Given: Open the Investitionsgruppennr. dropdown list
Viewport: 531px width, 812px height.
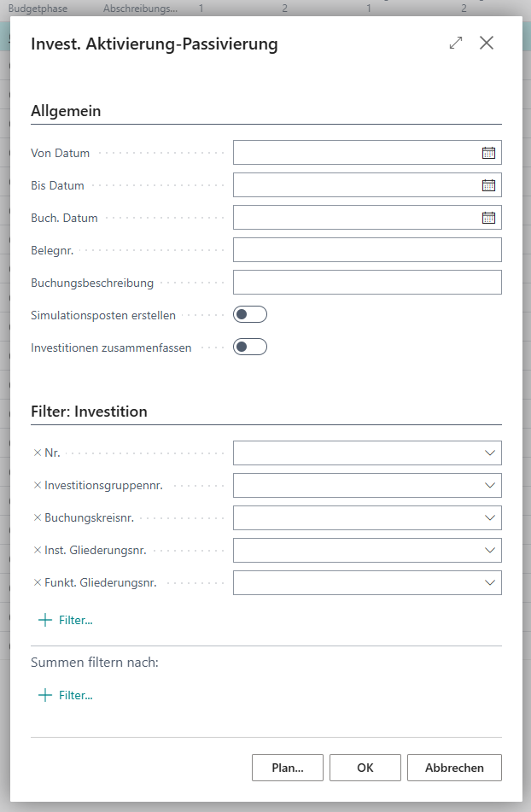Looking at the screenshot, I should point(490,485).
